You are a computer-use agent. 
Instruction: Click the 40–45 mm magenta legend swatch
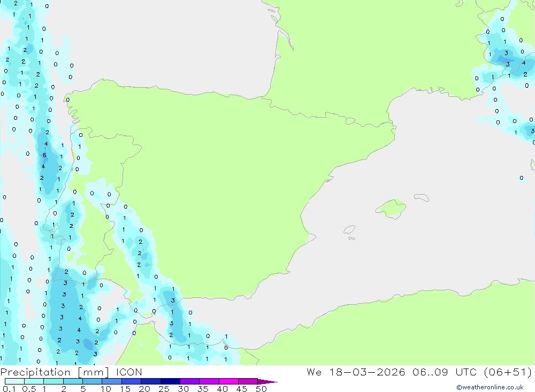[228, 381]
